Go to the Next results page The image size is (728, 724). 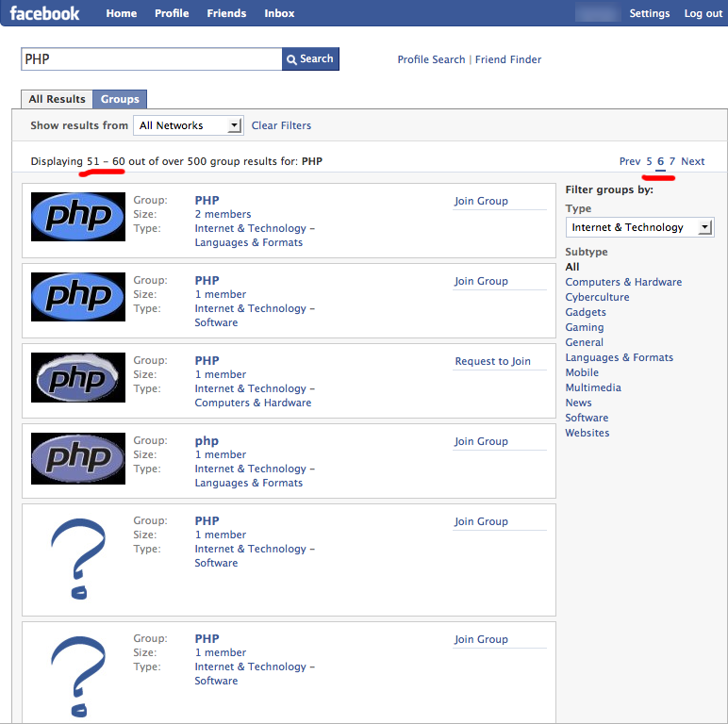coord(693,161)
